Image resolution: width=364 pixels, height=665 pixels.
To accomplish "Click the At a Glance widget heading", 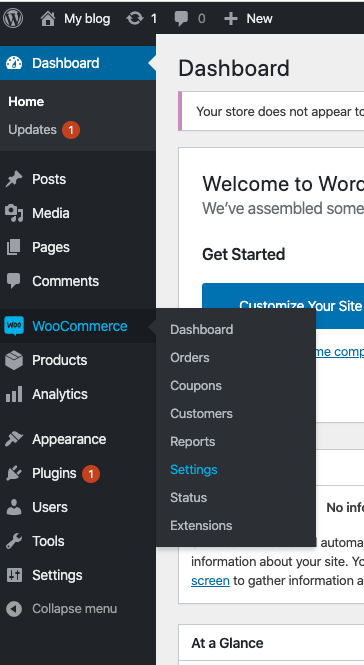I will tap(227, 643).
